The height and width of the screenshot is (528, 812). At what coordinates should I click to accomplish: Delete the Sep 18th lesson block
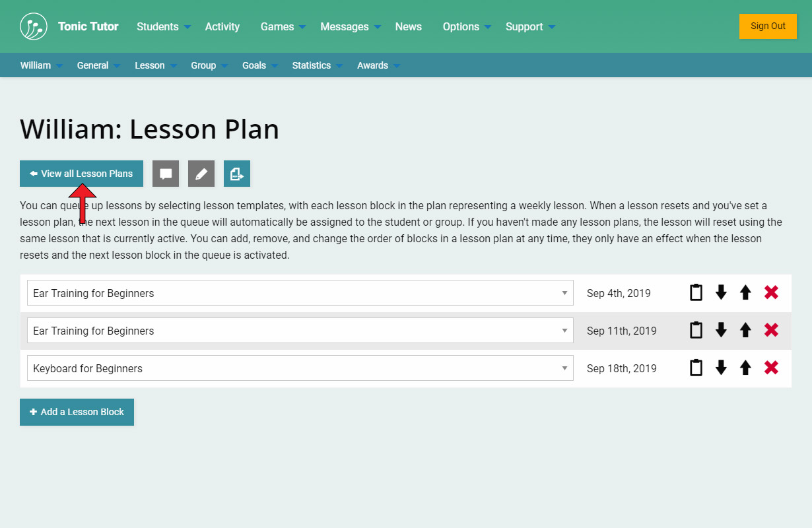771,368
